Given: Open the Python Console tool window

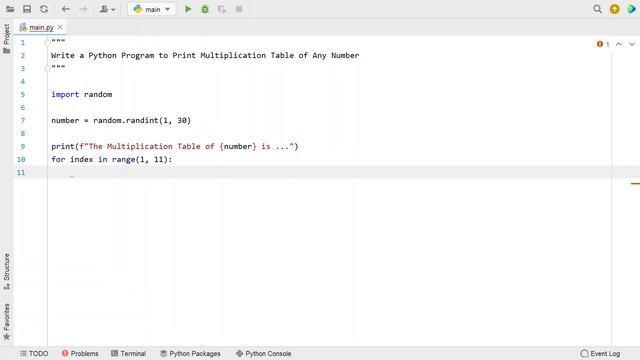Looking at the screenshot, I should (264, 353).
